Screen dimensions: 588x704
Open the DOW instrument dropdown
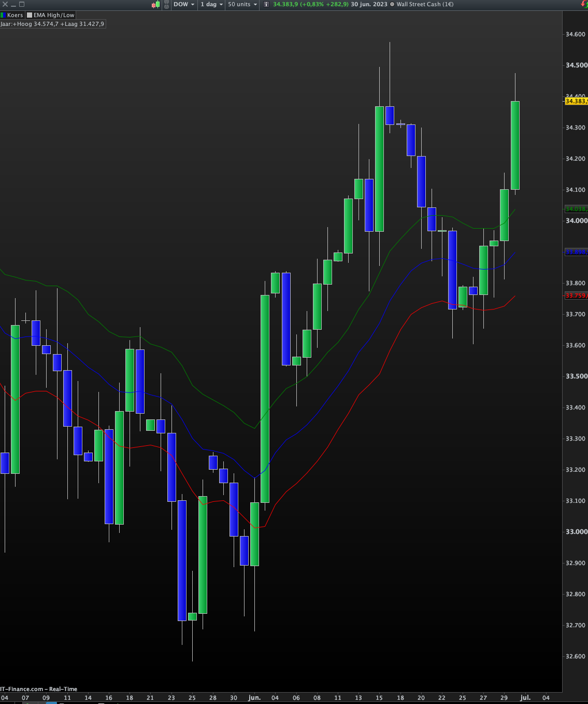pos(184,4)
